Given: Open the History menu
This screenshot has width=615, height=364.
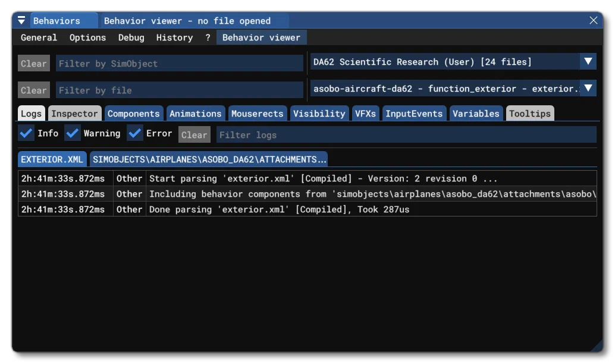Looking at the screenshot, I should (x=174, y=37).
